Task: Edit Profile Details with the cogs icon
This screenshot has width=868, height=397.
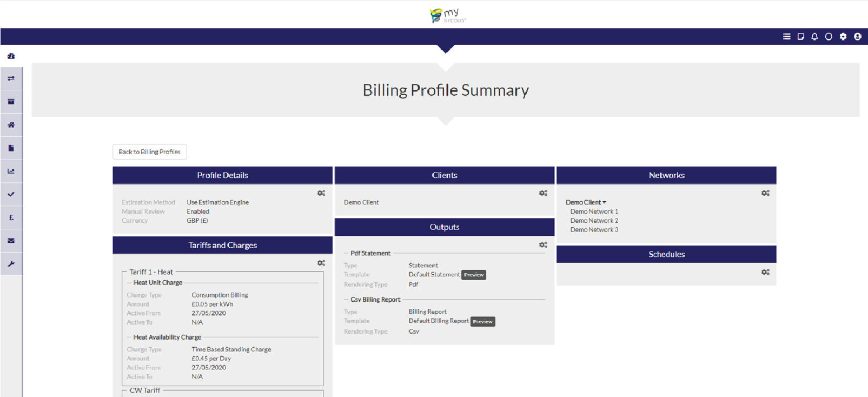Action: [321, 193]
